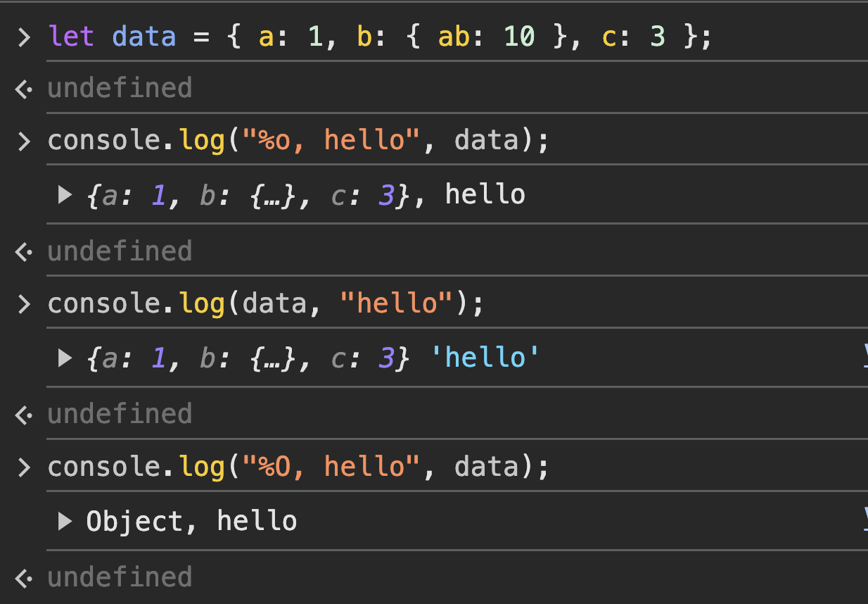Viewport: 868px width, 604px height.
Task: Expand the 'Object, hello' log entry
Action: point(65,522)
